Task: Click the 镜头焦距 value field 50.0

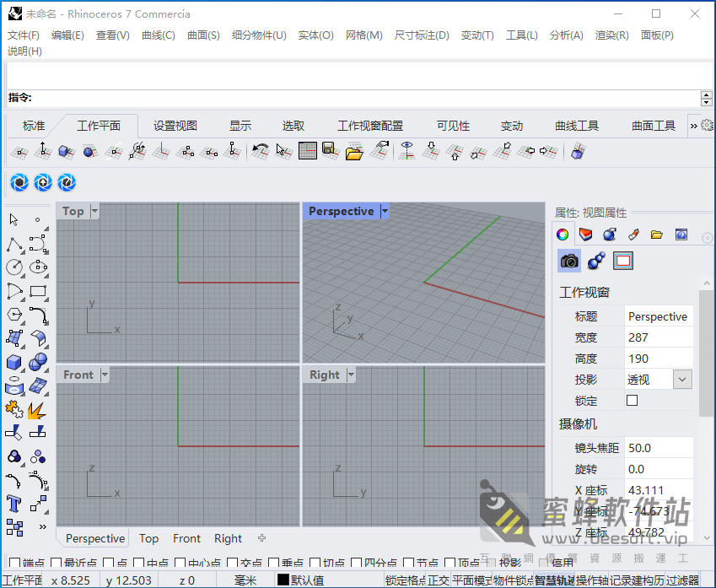Action: tap(659, 448)
